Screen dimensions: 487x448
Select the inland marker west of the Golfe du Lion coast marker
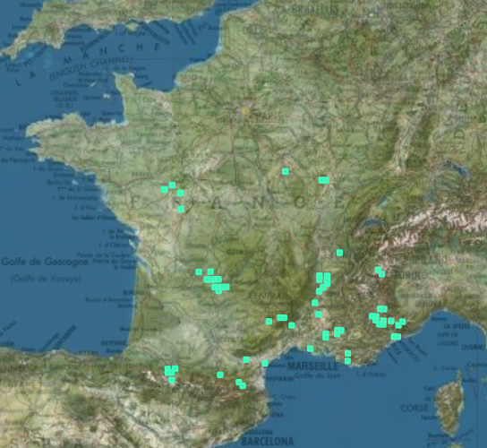[x=246, y=359]
